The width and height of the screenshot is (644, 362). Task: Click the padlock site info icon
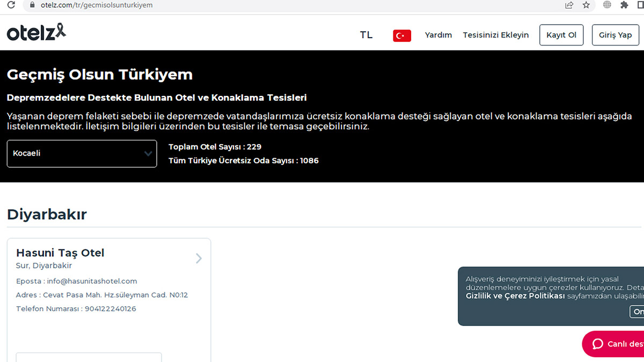pyautogui.click(x=33, y=5)
